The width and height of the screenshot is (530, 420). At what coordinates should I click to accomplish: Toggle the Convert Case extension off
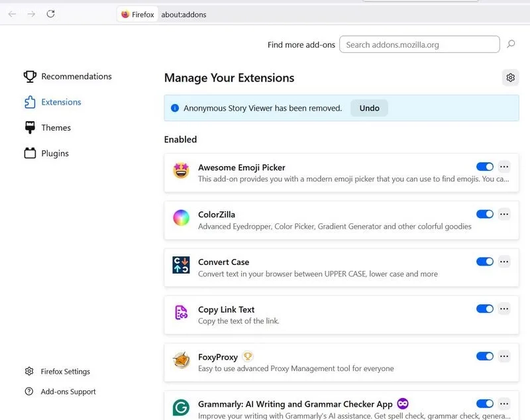pyautogui.click(x=485, y=262)
